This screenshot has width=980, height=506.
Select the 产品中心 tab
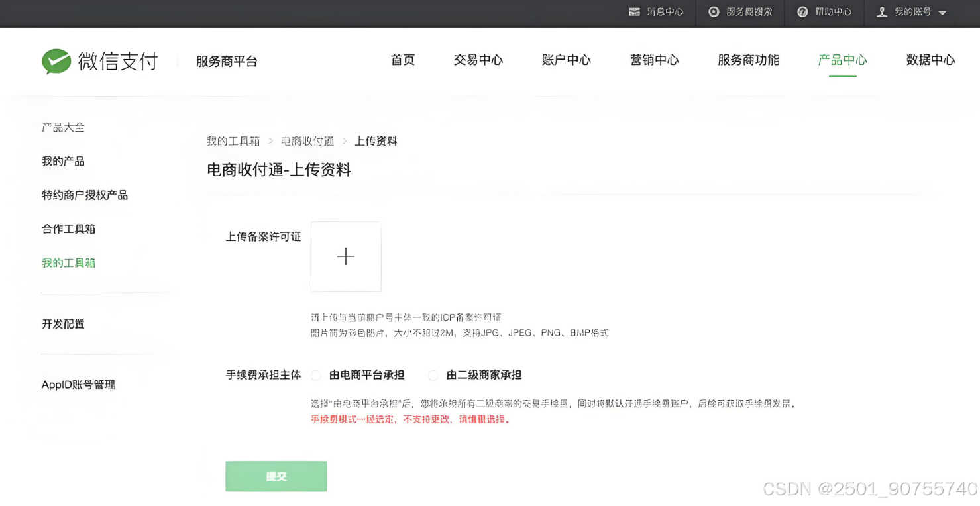pos(843,60)
